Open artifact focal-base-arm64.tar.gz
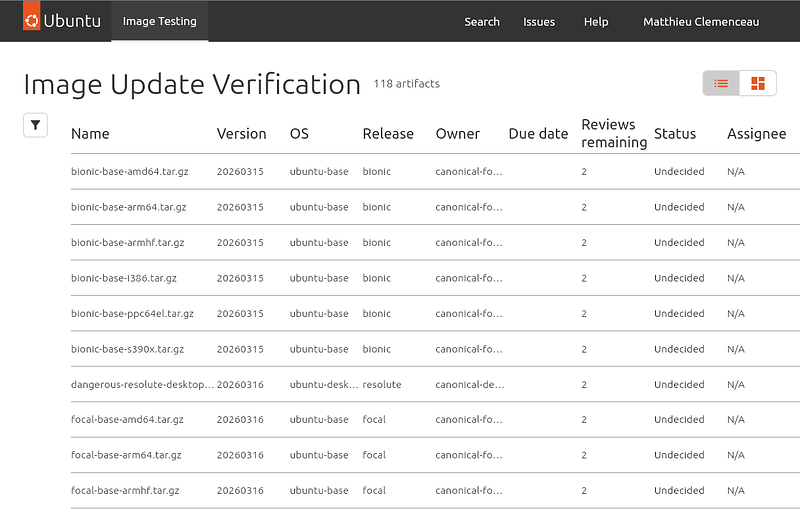 pyautogui.click(x=126, y=455)
